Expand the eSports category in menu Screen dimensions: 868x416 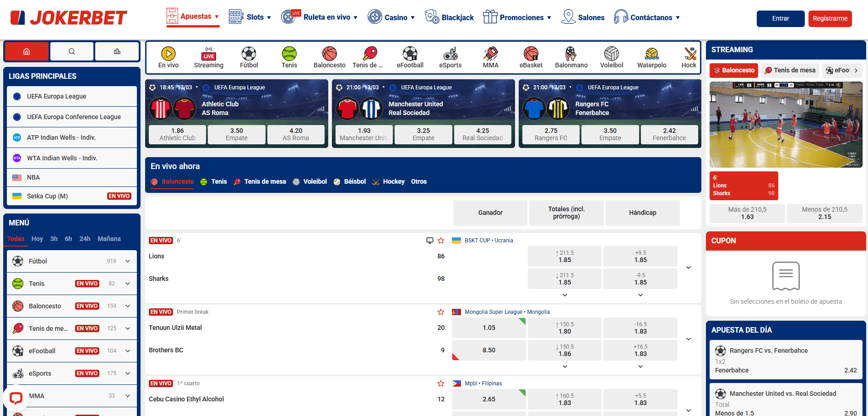point(128,373)
